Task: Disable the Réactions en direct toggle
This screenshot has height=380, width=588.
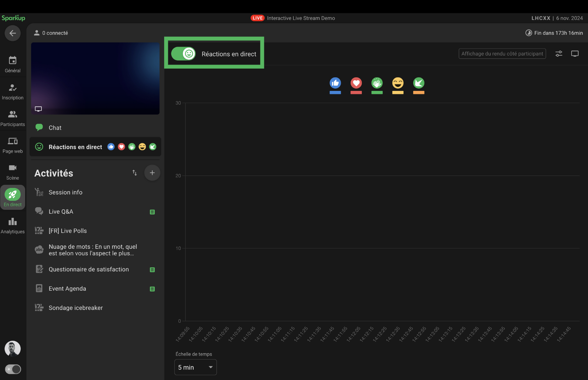Action: point(184,54)
